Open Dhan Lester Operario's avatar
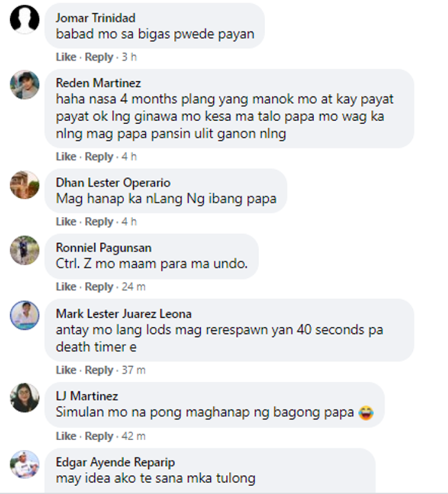Image resolution: width=448 pixels, height=494 pixels. click(x=24, y=185)
